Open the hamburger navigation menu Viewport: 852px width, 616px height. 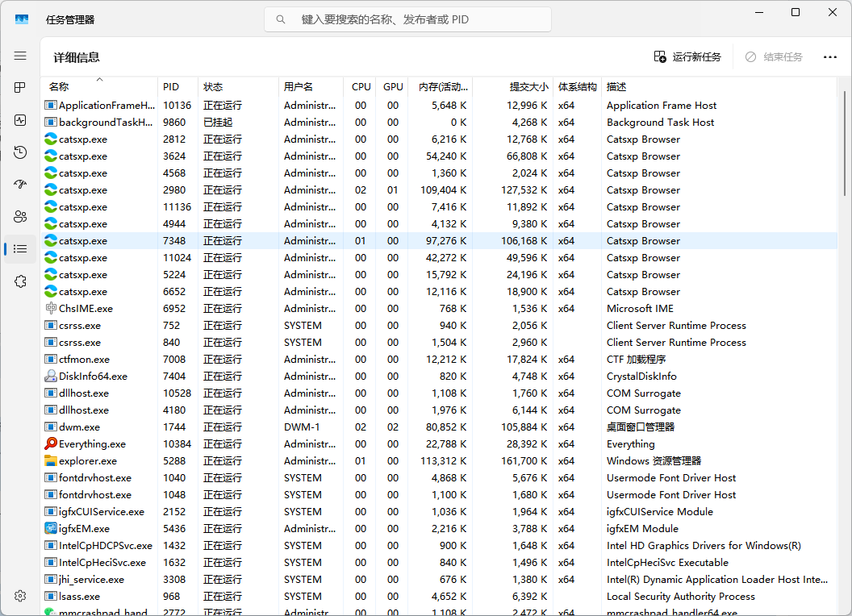20,56
